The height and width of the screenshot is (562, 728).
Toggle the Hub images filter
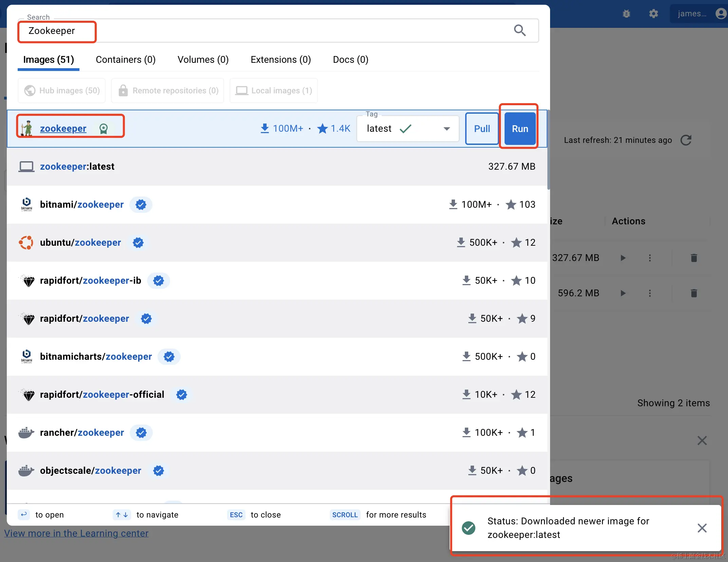pyautogui.click(x=62, y=91)
